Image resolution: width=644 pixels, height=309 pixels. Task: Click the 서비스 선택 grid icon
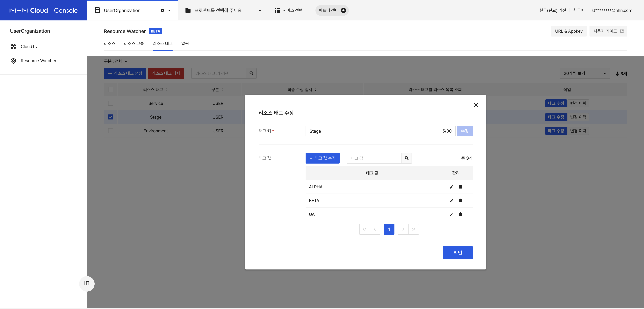tap(277, 11)
